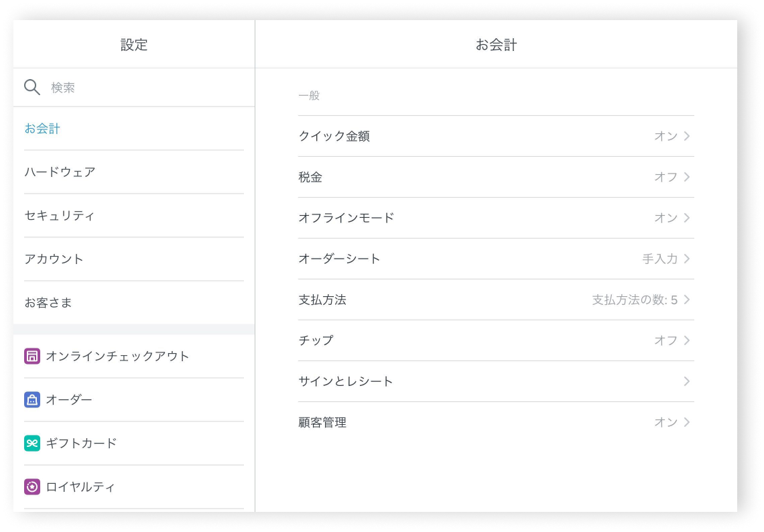Open オーダー section in sidebar
The height and width of the screenshot is (532, 764).
click(x=134, y=399)
